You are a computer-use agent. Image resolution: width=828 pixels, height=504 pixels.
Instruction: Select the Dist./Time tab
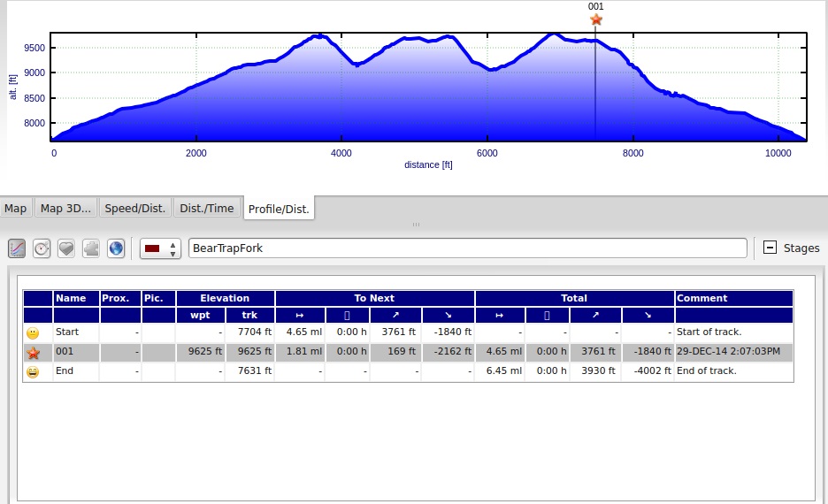tap(207, 209)
